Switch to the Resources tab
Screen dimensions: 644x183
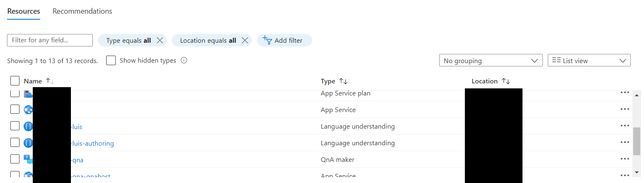click(24, 11)
